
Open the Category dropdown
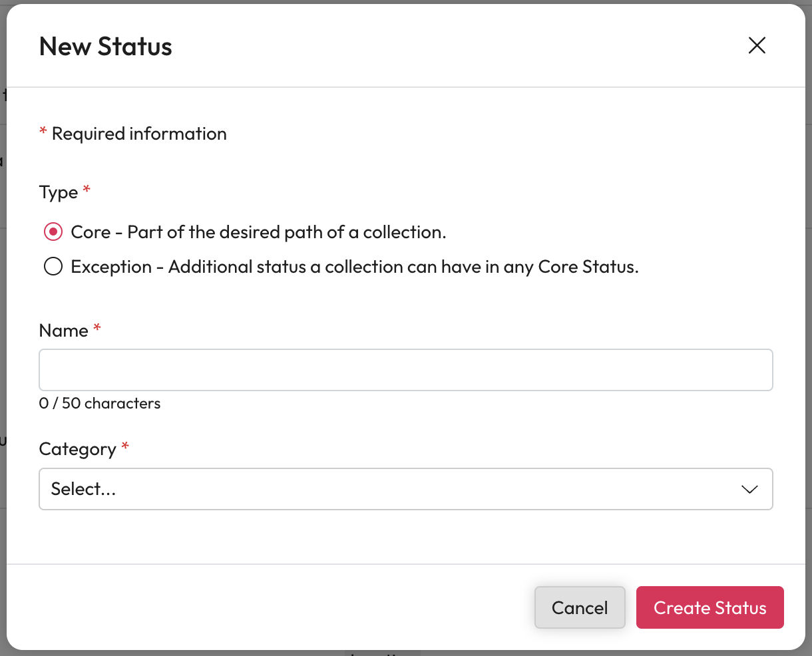click(405, 489)
